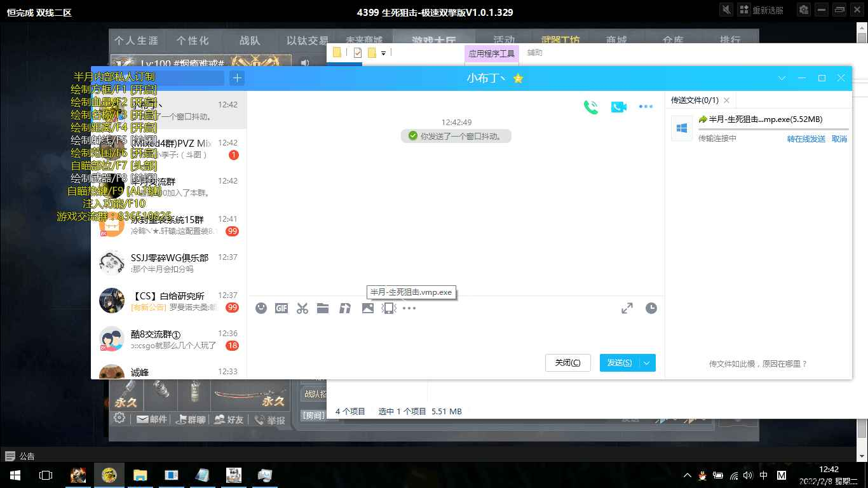Open 邮件 mail in the game lobby

(151, 419)
